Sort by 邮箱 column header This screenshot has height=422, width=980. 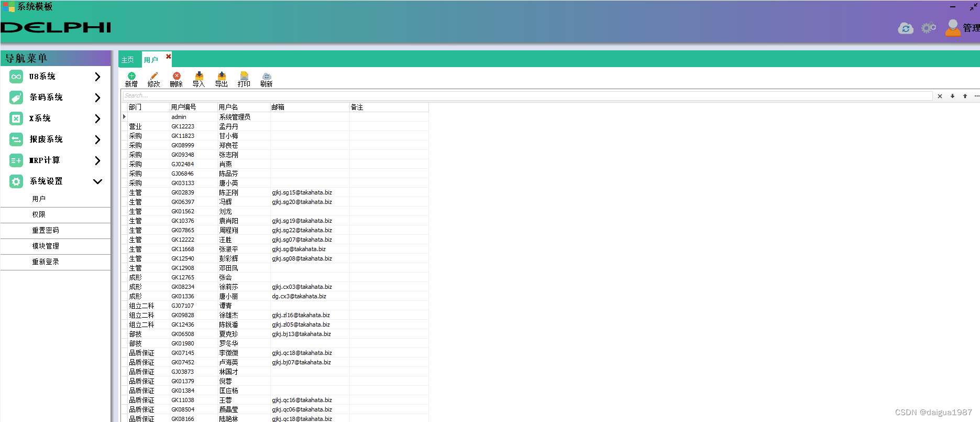click(x=310, y=107)
